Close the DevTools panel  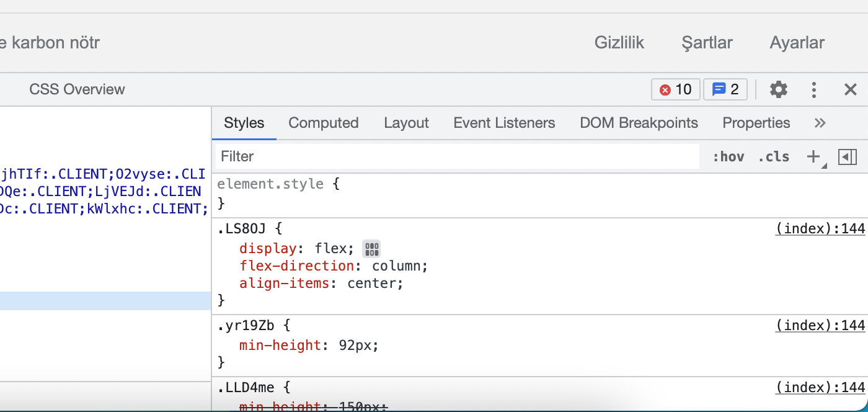coord(851,89)
